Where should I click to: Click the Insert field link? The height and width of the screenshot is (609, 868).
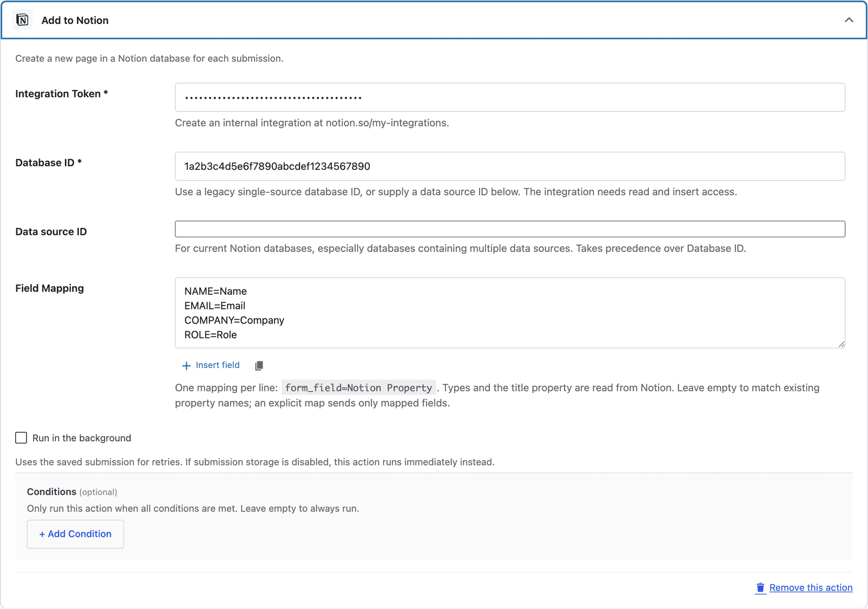[218, 365]
